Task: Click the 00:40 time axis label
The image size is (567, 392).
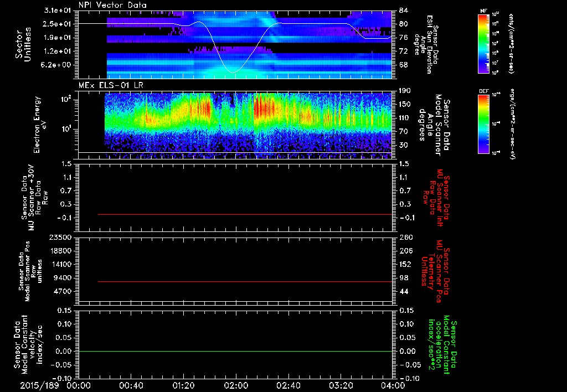Action: tap(131, 385)
